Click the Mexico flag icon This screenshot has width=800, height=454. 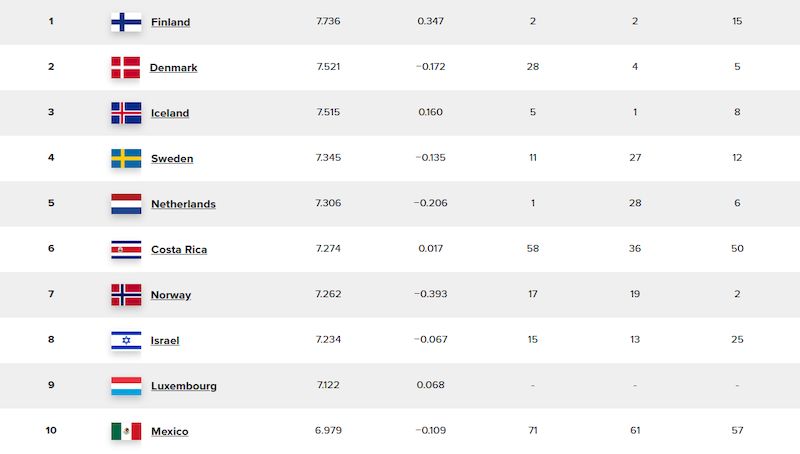tap(126, 431)
